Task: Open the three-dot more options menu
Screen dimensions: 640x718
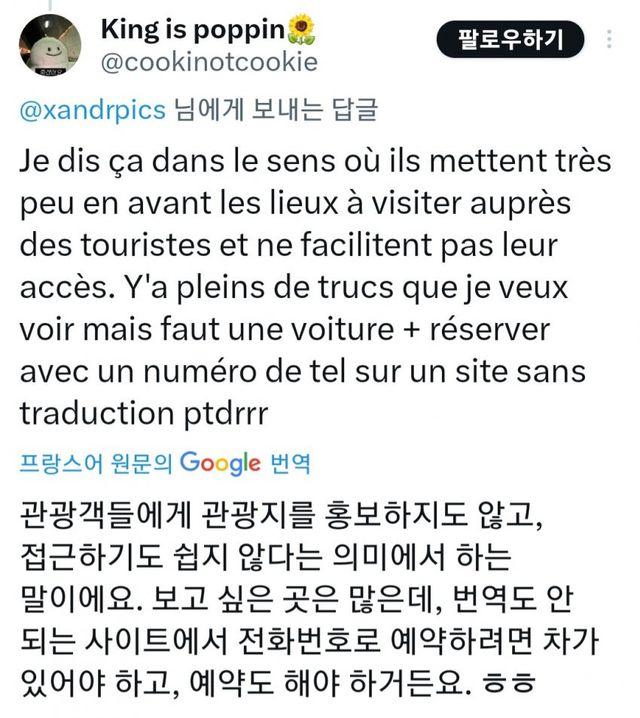Action: pos(608,39)
